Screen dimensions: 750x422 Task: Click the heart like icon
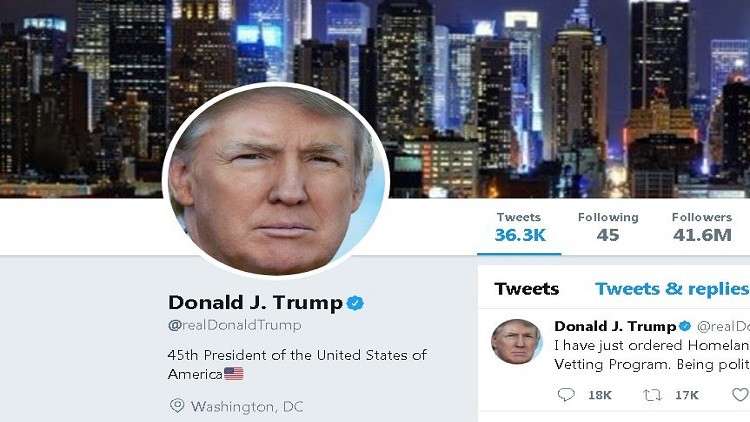tap(741, 395)
